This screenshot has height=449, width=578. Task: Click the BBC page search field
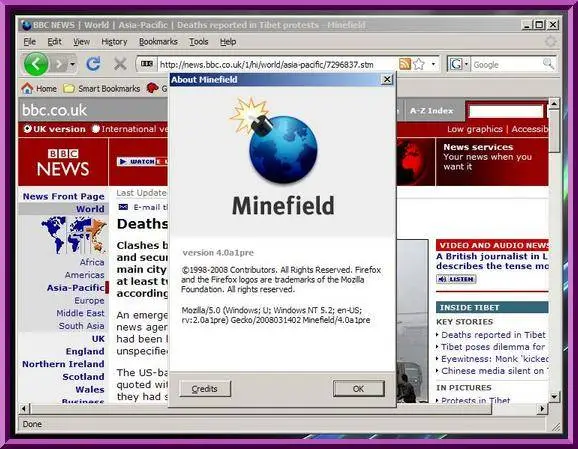click(506, 111)
